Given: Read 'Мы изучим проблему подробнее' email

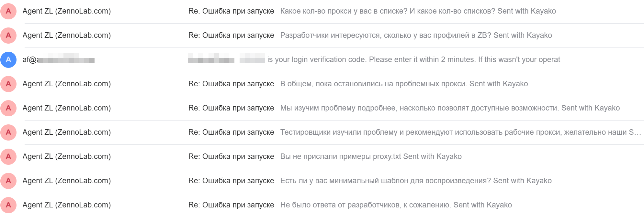Looking at the screenshot, I should pyautogui.click(x=450, y=108).
